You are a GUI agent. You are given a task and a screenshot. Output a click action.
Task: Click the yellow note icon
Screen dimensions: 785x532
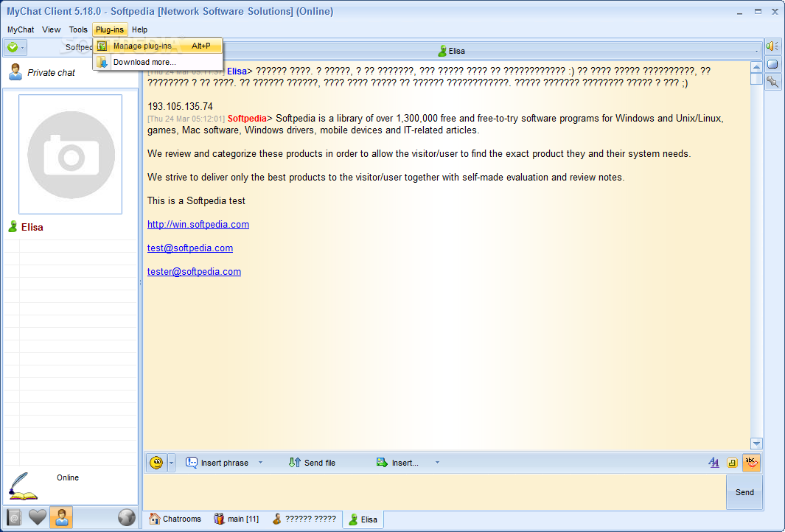coord(732,463)
